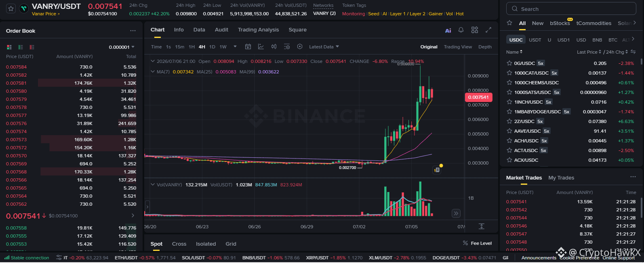Open the chart calendar date picker
Screen dimensions: 644x263
pos(248,47)
